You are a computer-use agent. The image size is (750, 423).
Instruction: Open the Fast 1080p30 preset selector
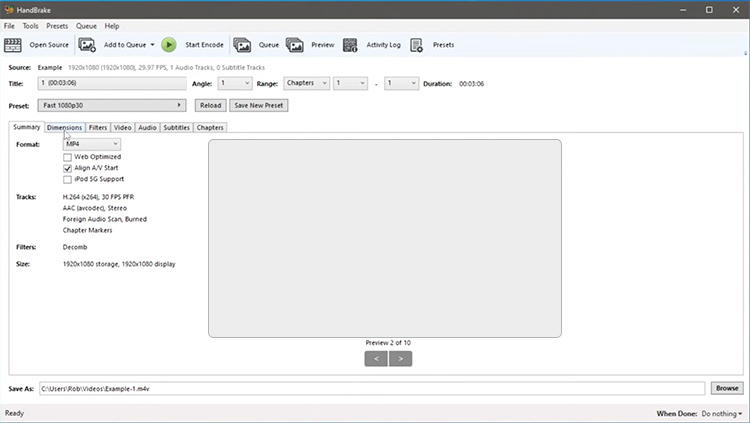112,105
